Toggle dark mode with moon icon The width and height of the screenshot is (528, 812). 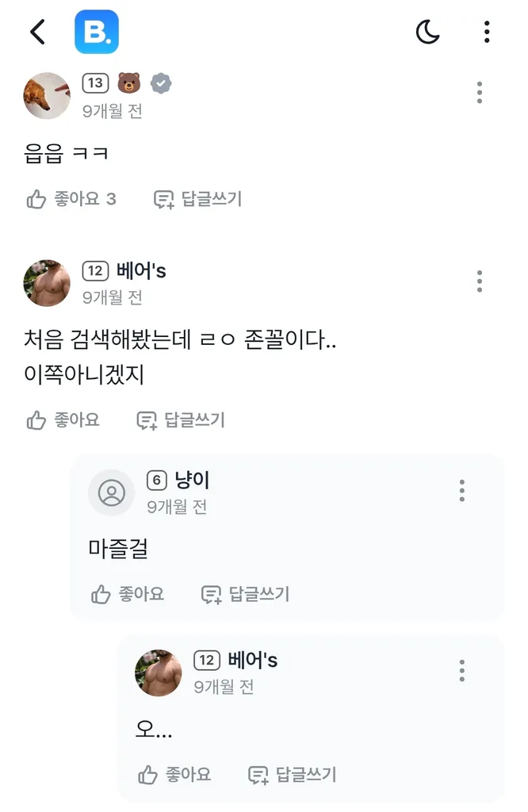[427, 32]
